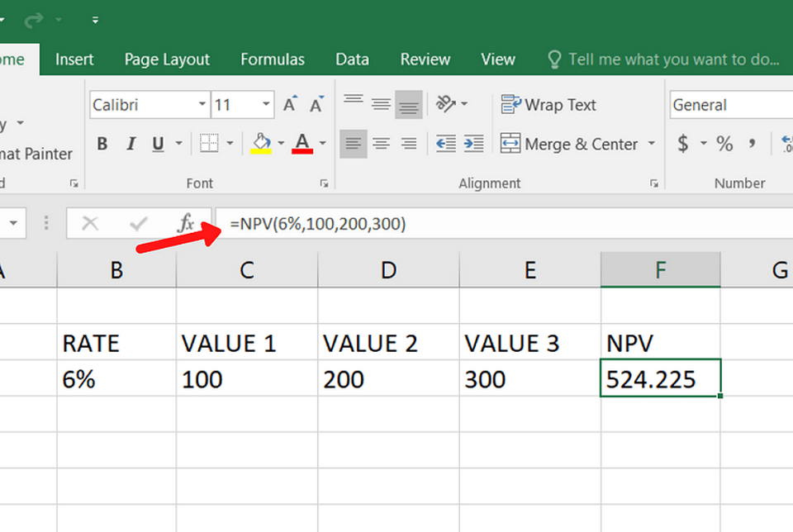Open the Font Color dropdown arrow
The width and height of the screenshot is (793, 532).
[322, 144]
